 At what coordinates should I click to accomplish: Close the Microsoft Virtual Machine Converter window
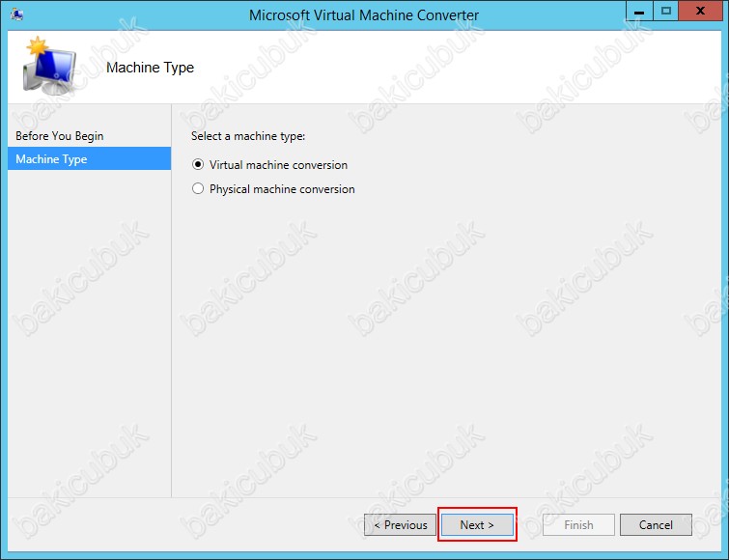pyautogui.click(x=700, y=12)
